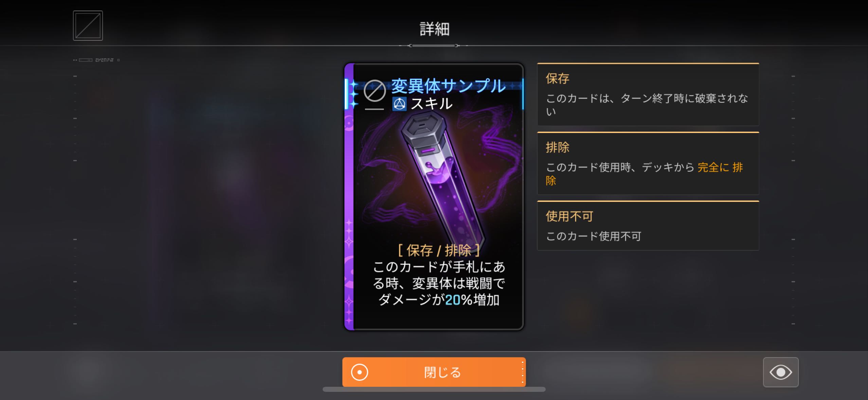Click the unusable cost symbol on card

tap(375, 91)
